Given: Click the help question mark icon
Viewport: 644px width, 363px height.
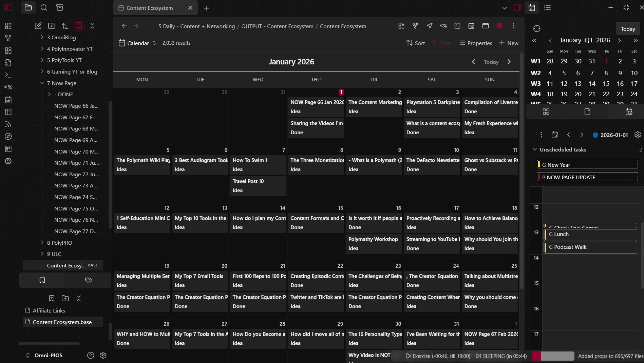Looking at the screenshot, I should point(90,355).
